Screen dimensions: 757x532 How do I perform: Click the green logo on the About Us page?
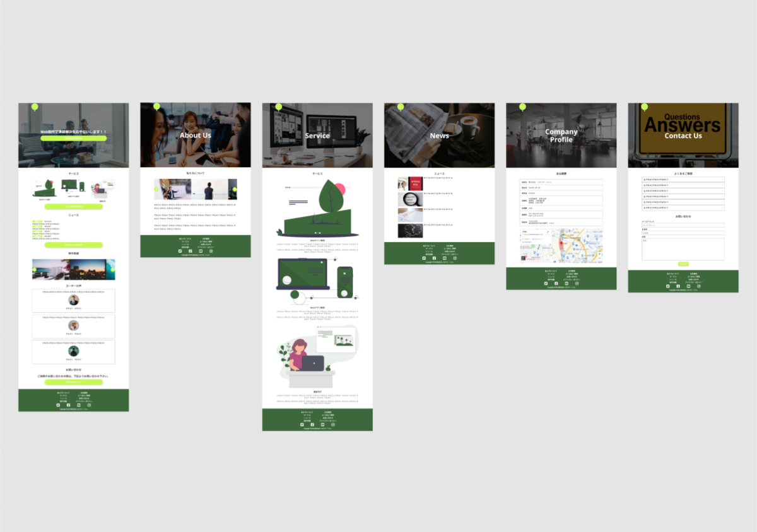pos(156,107)
